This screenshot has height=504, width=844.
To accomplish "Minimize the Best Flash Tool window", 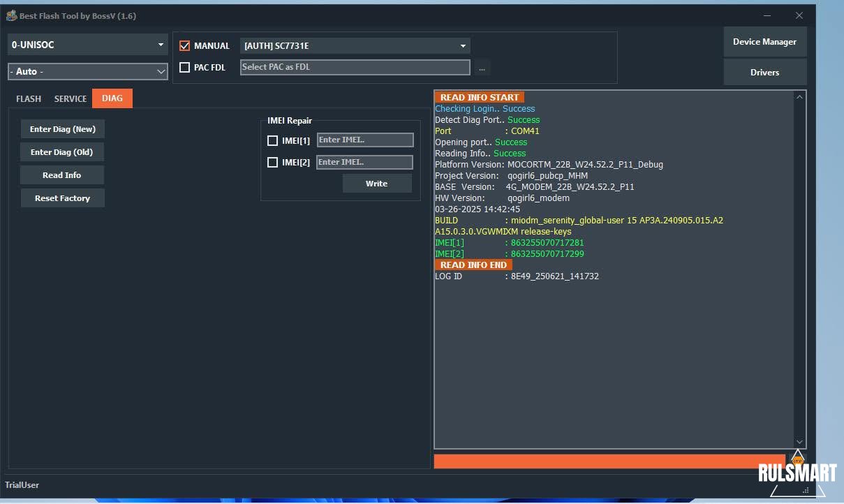I will click(767, 15).
